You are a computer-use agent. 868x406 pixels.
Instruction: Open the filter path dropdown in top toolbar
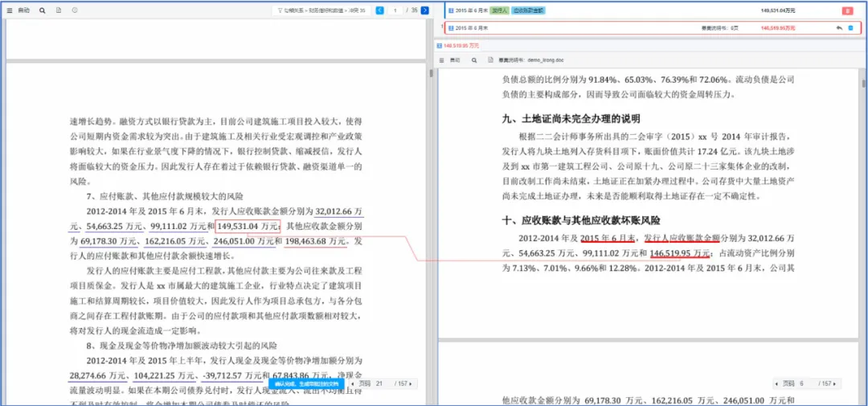pos(321,10)
